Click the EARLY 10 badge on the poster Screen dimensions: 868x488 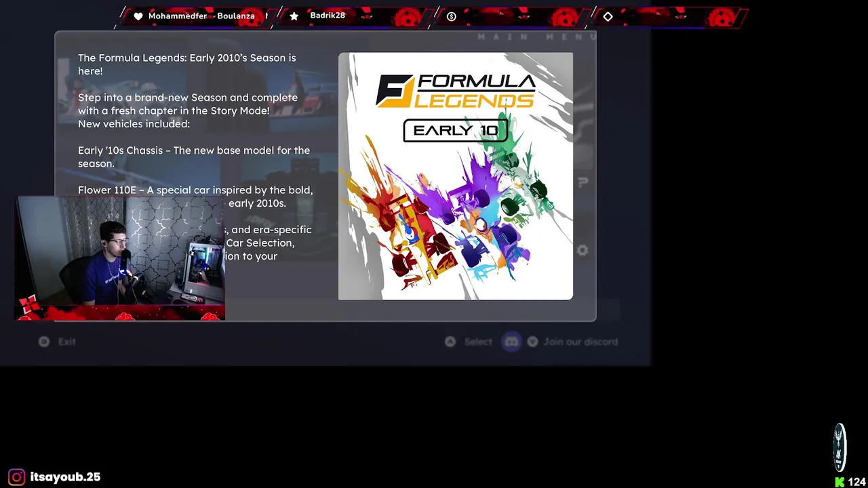456,131
